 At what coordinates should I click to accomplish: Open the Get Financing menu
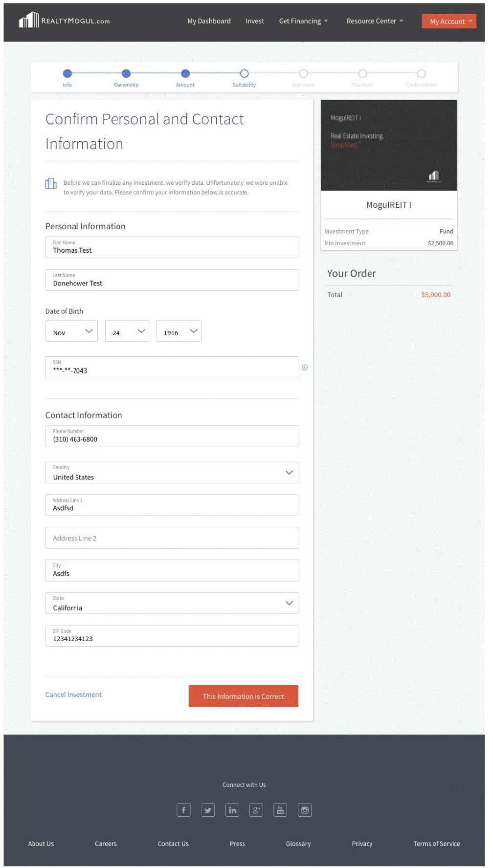pos(303,21)
